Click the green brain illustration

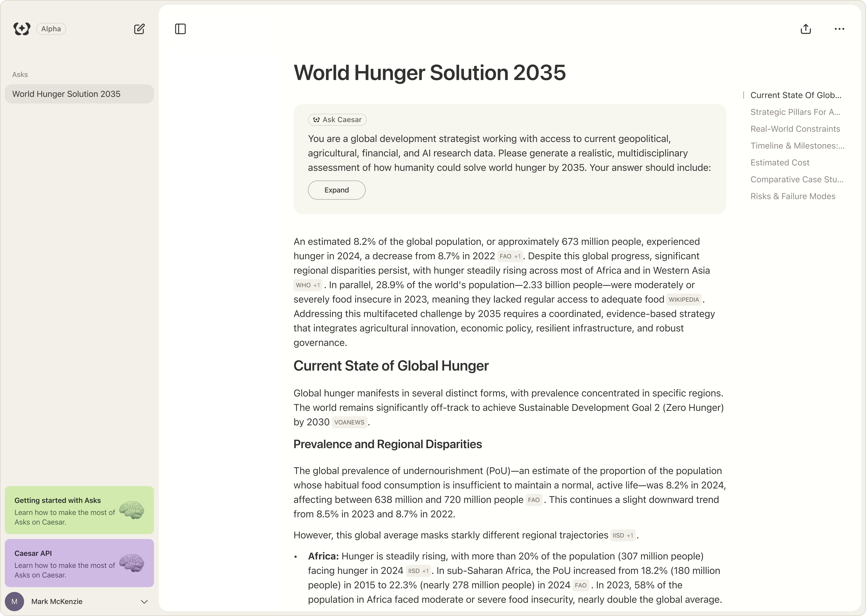(132, 510)
